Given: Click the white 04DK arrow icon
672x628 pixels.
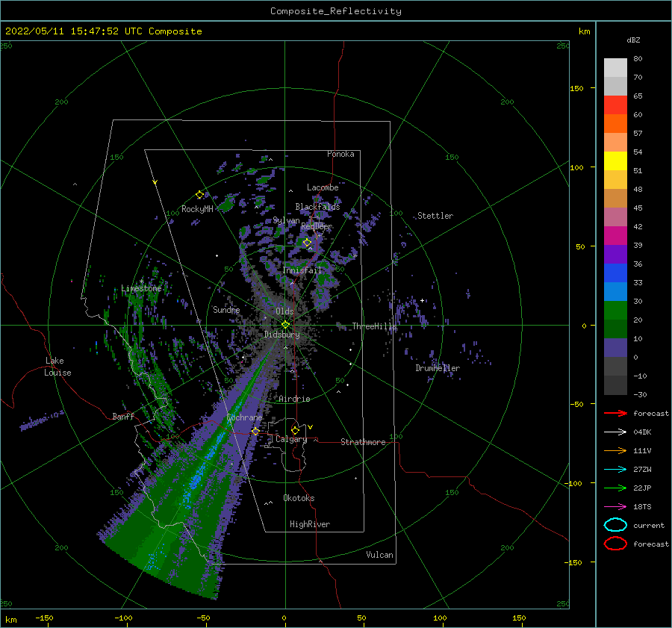Looking at the screenshot, I should pyautogui.click(x=615, y=432).
